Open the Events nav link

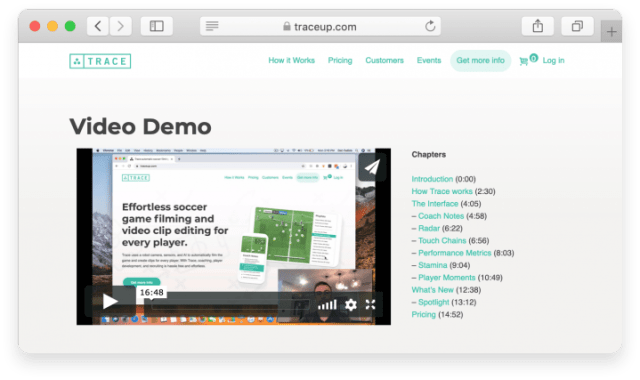pyautogui.click(x=429, y=60)
